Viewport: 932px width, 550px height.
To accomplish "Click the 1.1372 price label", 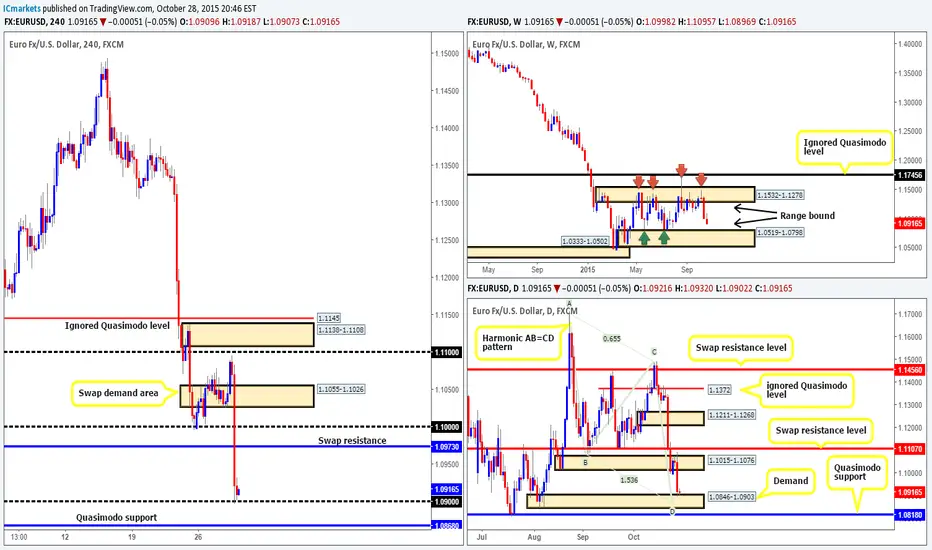I will (x=719, y=389).
